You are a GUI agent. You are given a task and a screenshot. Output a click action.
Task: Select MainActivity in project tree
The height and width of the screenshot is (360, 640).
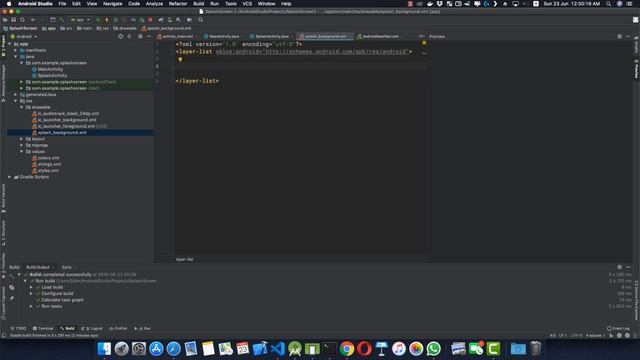50,69
